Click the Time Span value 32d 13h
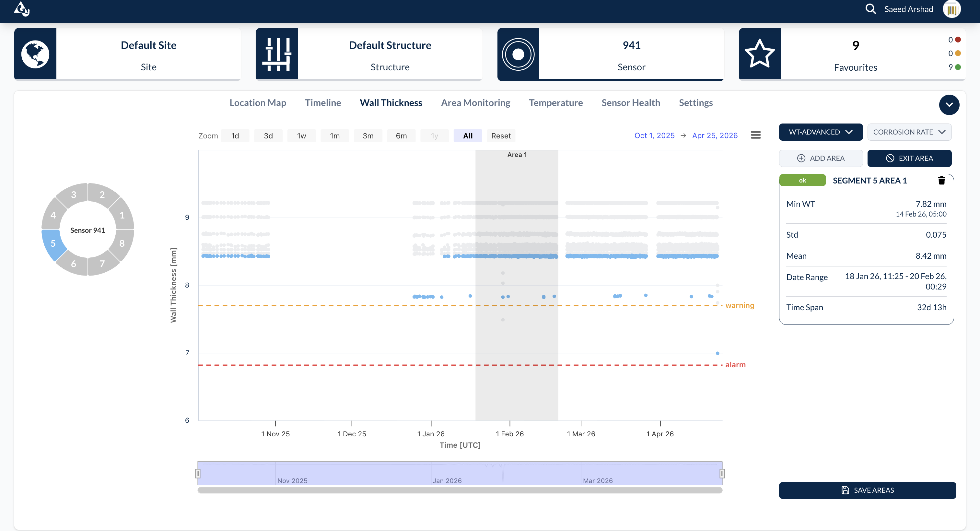This screenshot has height=531, width=980. pos(931,307)
